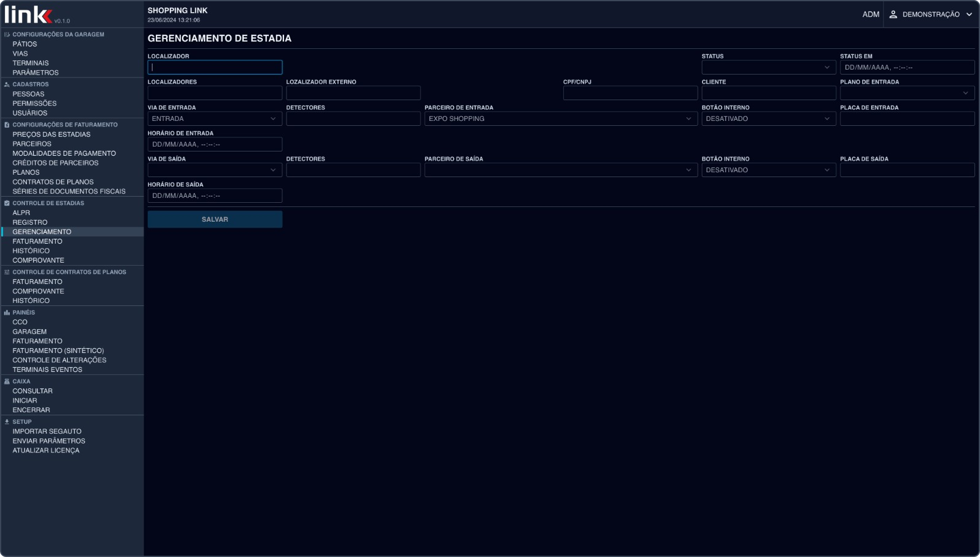Viewport: 980px width, 557px height.
Task: Click the PLACA DE ENTRADA field
Action: [x=907, y=118]
